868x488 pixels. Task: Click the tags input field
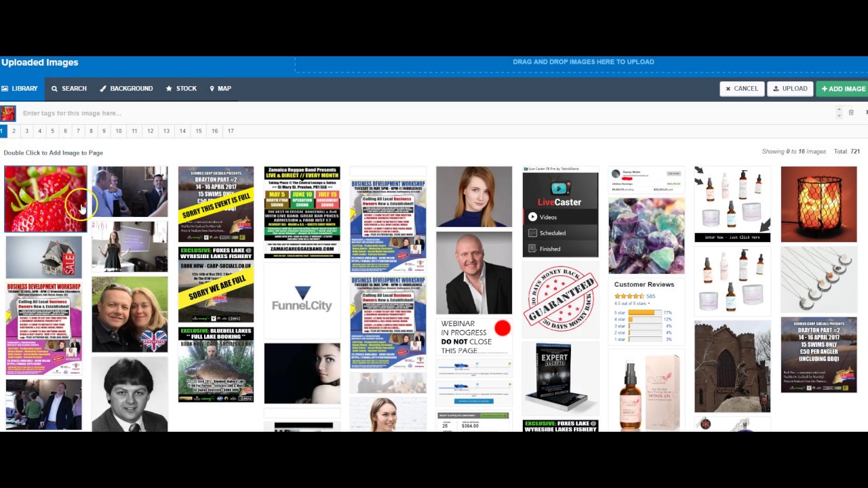[x=427, y=113]
